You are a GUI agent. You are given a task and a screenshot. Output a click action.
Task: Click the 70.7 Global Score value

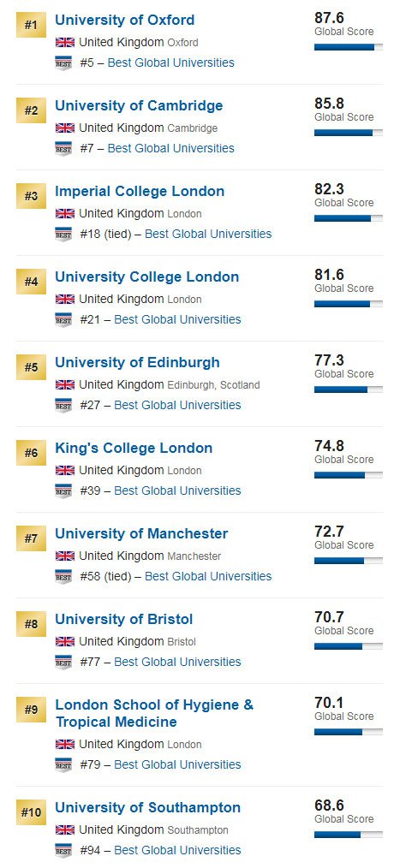pos(329,616)
